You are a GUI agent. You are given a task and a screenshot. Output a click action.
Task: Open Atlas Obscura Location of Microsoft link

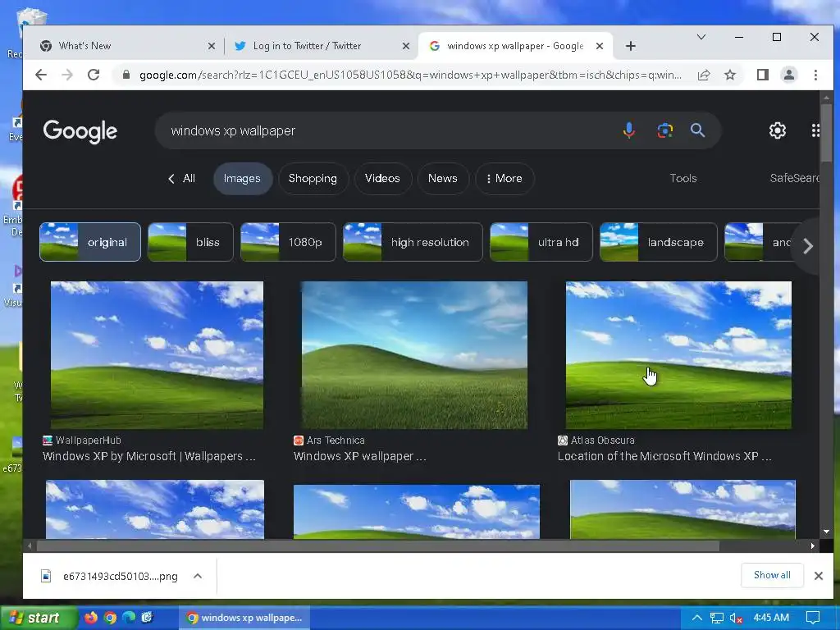pos(664,456)
